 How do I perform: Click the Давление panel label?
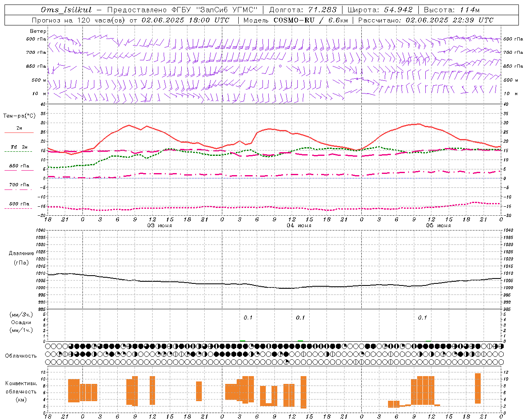tap(21, 253)
